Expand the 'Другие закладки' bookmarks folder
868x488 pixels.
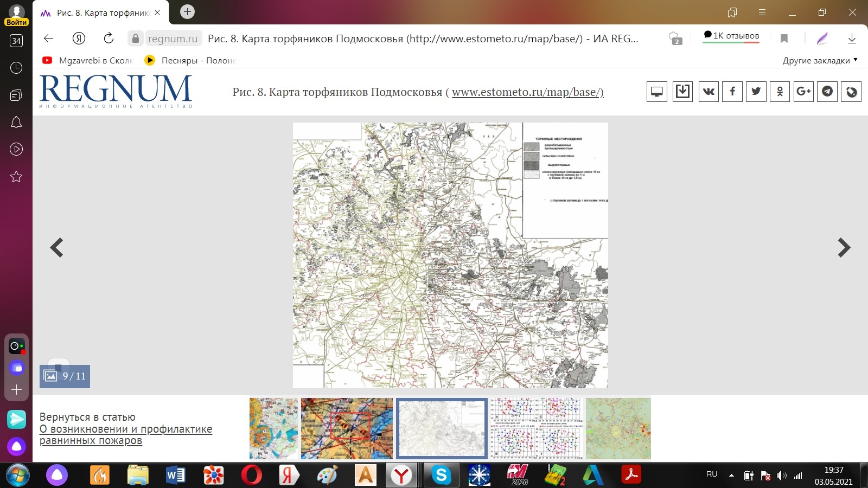819,60
